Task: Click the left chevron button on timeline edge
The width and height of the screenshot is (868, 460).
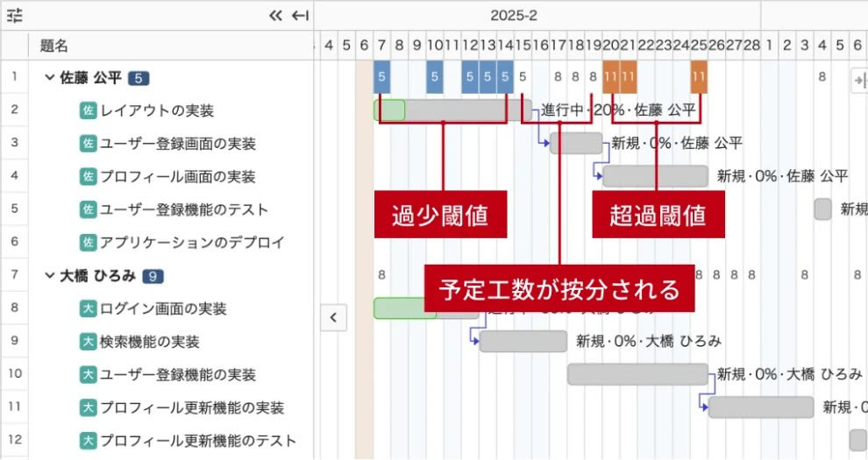Action: point(333,316)
